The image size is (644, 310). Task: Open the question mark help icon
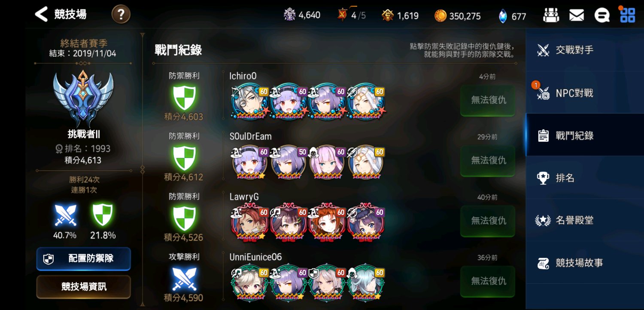pos(121,15)
